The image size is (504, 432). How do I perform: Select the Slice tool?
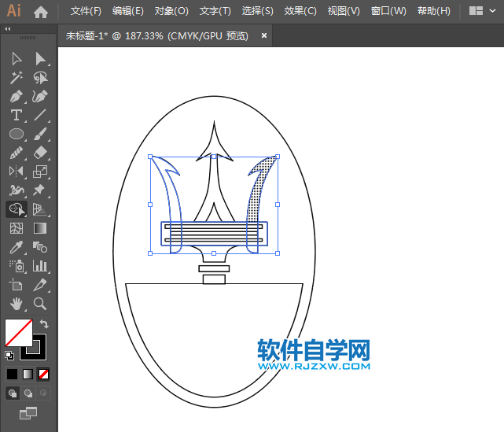40,285
